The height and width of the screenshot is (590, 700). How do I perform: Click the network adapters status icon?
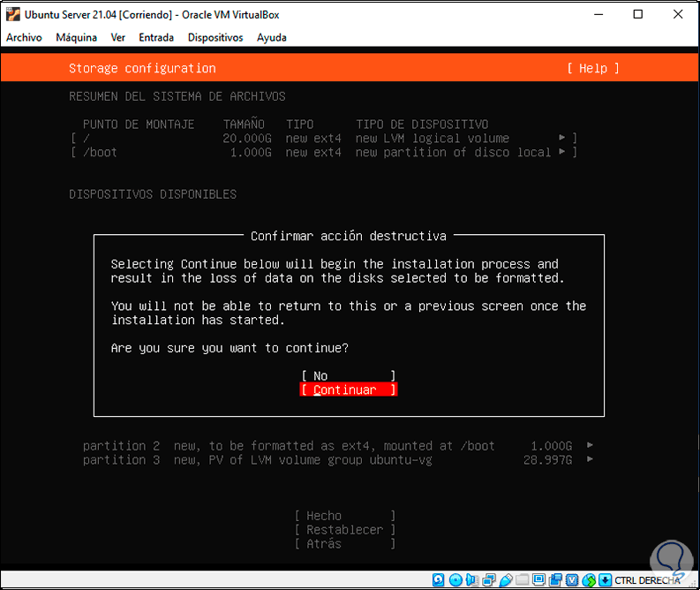pos(489,579)
